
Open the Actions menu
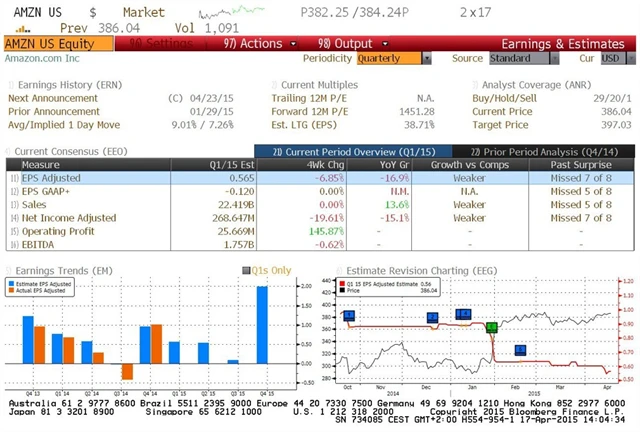coord(253,44)
